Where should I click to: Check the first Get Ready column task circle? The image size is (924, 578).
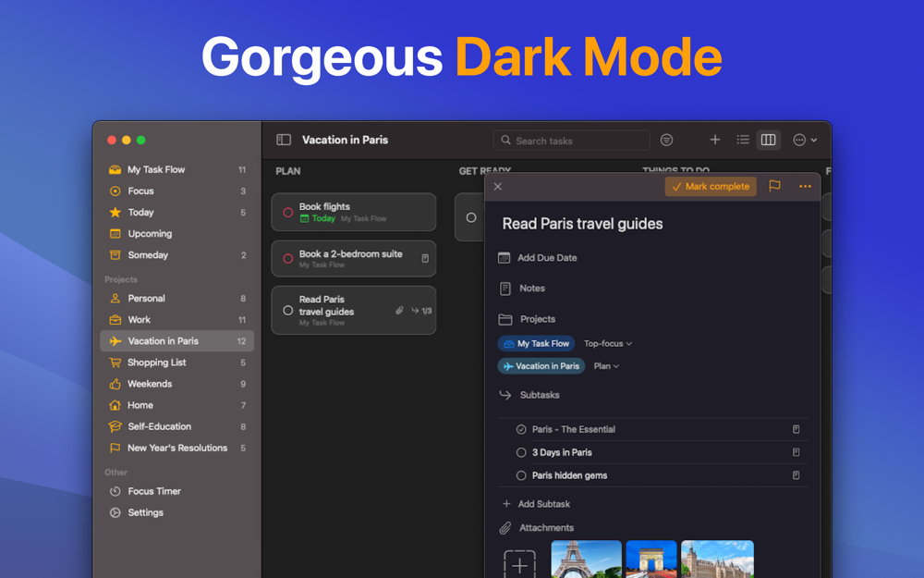pos(471,217)
